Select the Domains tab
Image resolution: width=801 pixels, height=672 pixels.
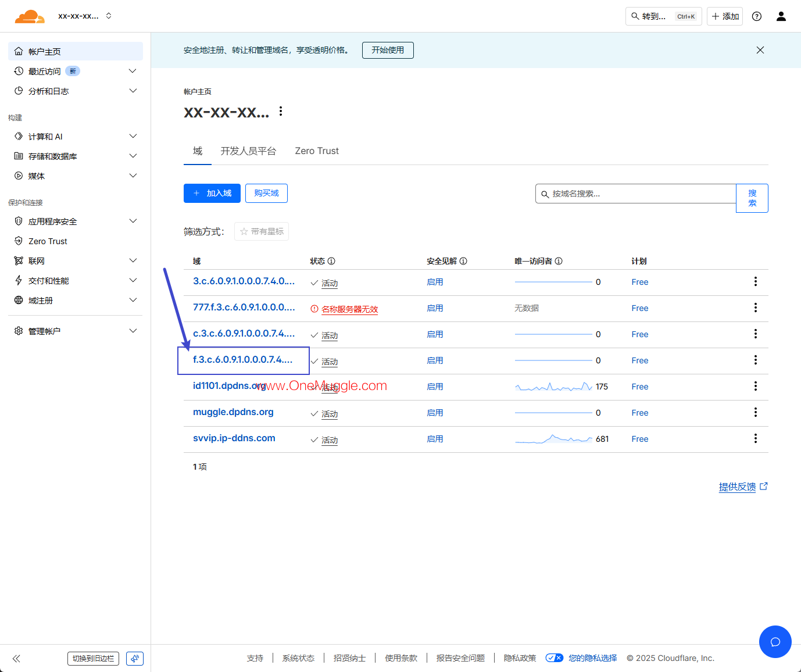point(198,151)
